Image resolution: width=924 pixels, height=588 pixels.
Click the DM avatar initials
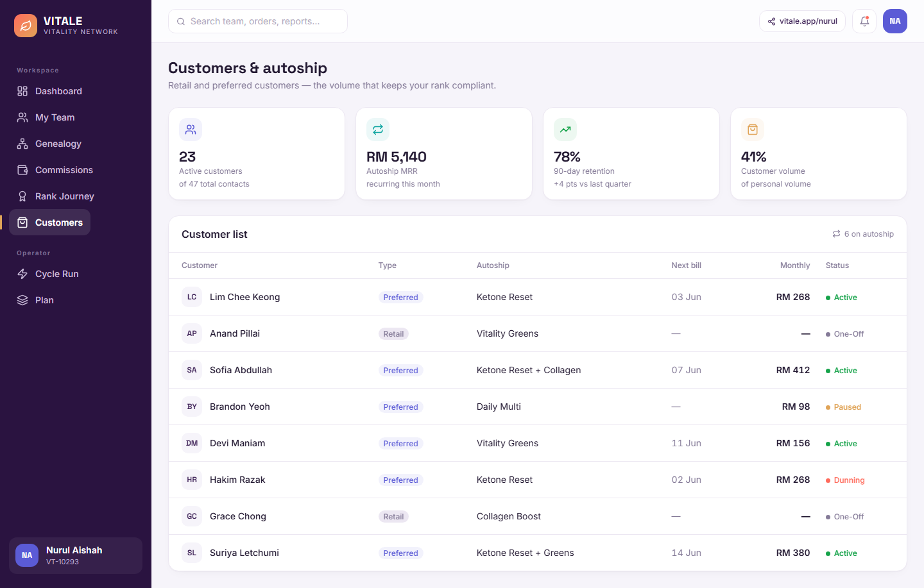192,443
